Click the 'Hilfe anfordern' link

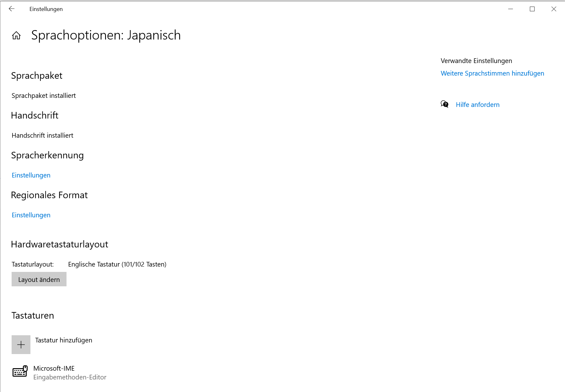point(477,105)
